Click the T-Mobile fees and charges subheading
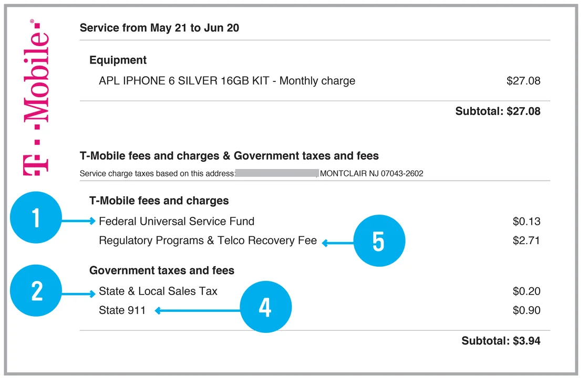This screenshot has height=378, width=588. [159, 201]
